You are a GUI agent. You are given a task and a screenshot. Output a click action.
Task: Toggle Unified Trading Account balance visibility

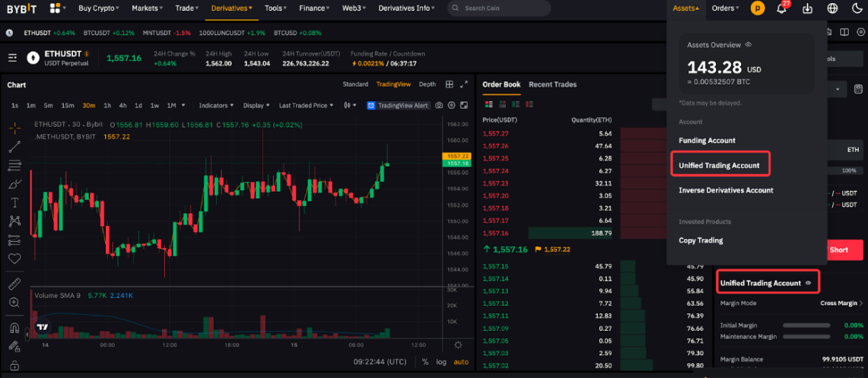tap(808, 283)
